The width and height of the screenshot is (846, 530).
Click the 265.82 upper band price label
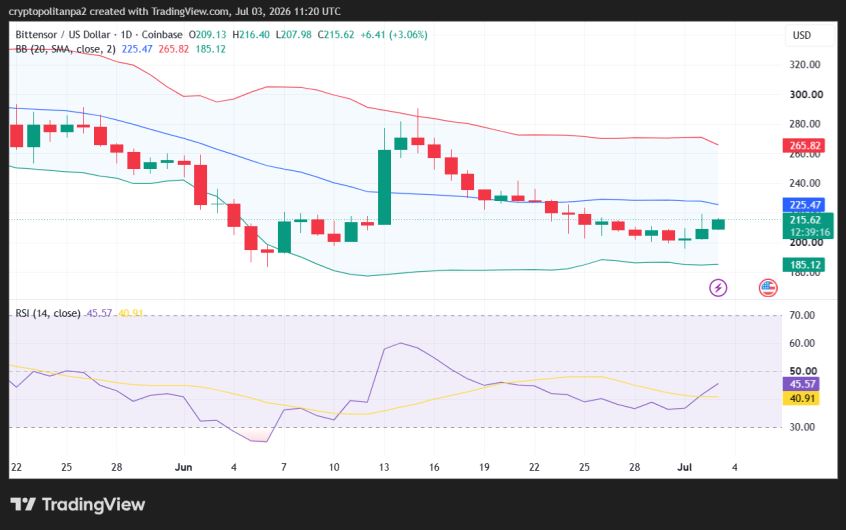pyautogui.click(x=804, y=145)
